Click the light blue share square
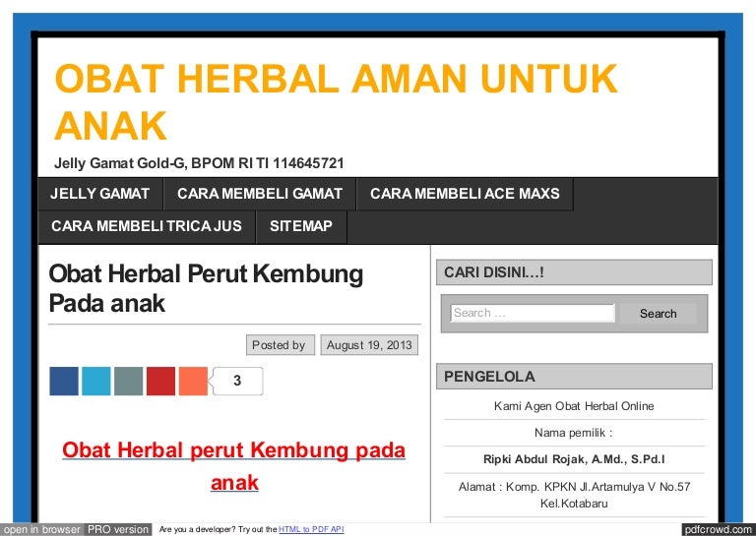The height and width of the screenshot is (536, 756). pyautogui.click(x=96, y=381)
